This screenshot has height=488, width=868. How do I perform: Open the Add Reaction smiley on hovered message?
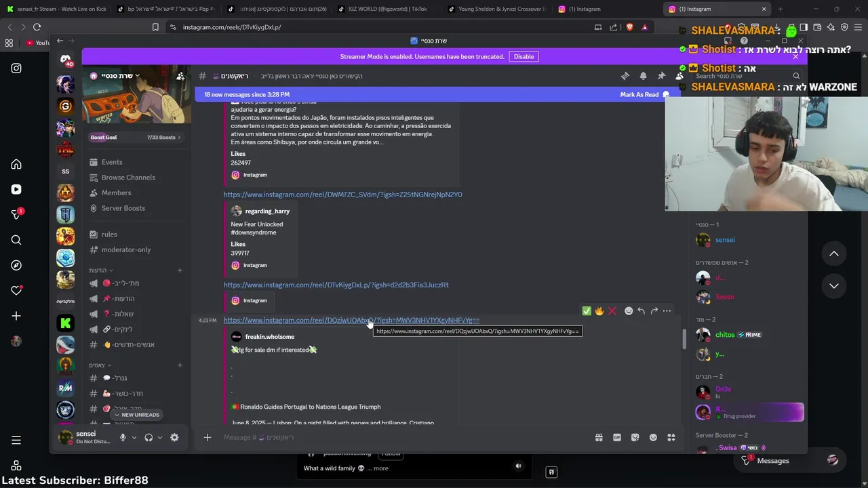tap(629, 311)
